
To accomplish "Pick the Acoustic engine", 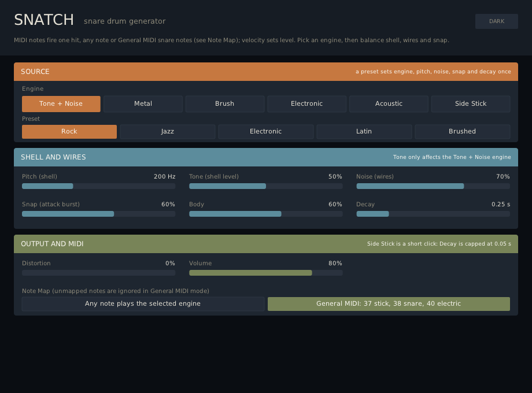I will pyautogui.click(x=389, y=104).
